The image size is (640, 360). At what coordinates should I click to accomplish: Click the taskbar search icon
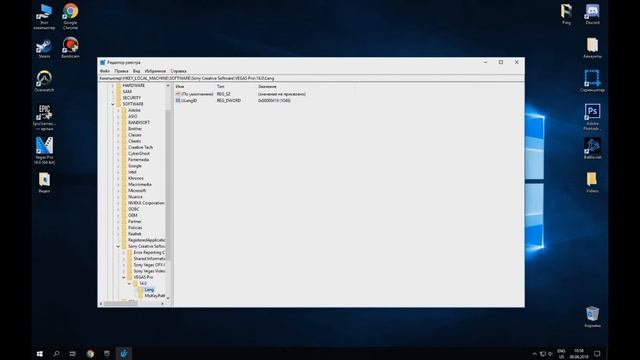pos(56,353)
